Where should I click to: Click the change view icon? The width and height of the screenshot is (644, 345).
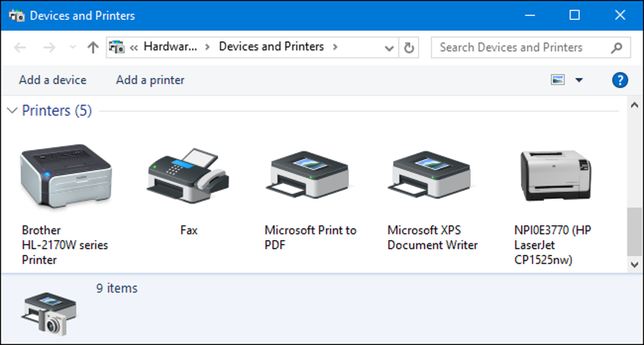[557, 80]
